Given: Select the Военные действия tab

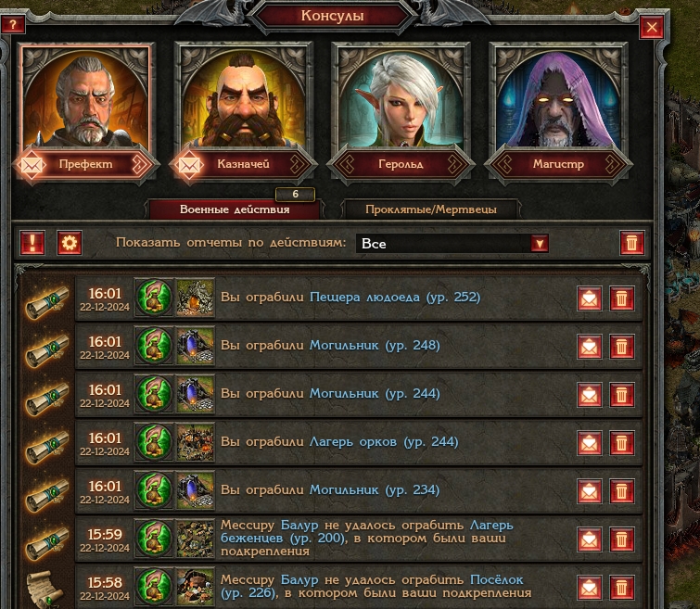Looking at the screenshot, I should 235,209.
